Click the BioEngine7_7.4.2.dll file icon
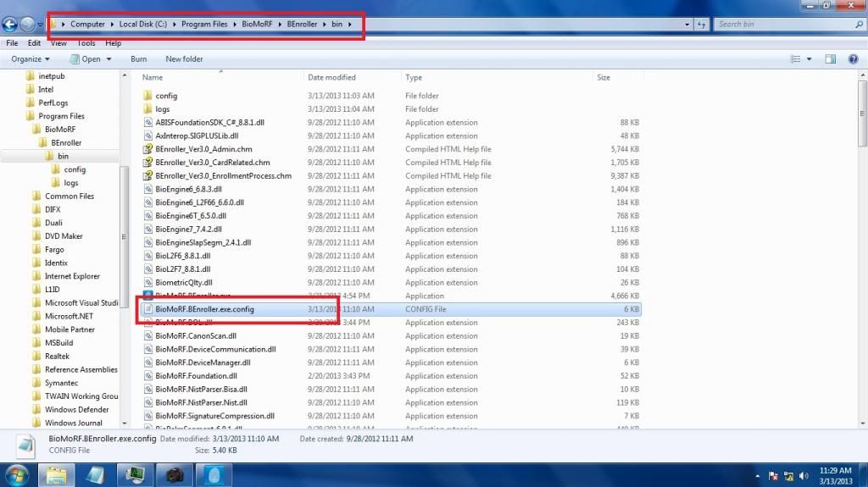The height and width of the screenshot is (487, 868). pos(147,230)
